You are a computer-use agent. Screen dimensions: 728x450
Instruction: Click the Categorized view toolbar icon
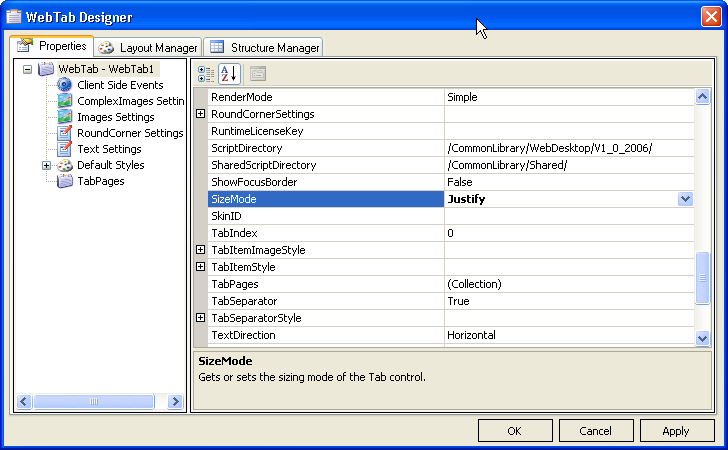(206, 73)
